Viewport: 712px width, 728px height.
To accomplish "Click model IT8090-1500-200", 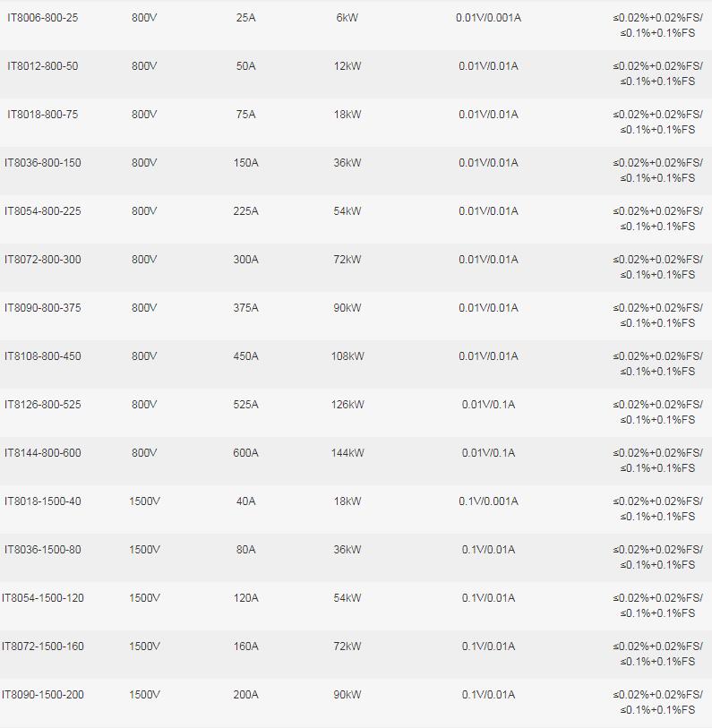I will [42, 695].
